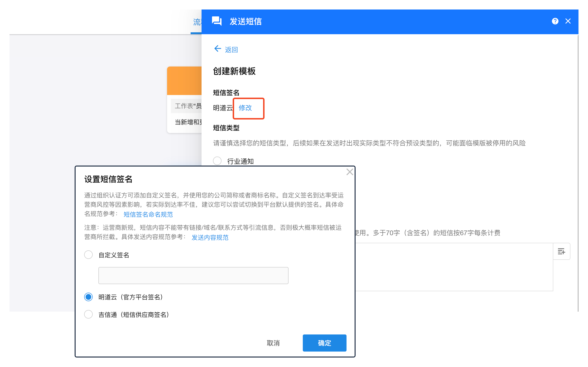Select 明道云（官方平台签名）radio option

(88, 297)
